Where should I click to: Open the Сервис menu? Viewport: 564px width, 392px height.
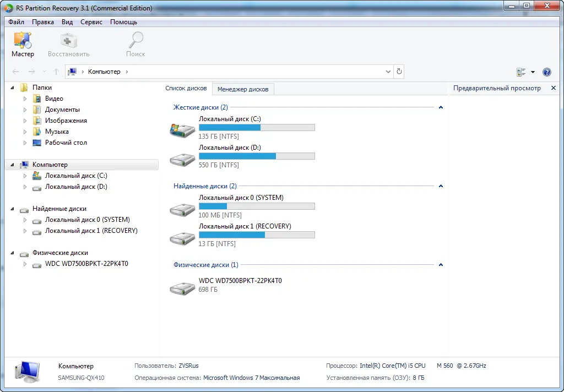(x=91, y=22)
